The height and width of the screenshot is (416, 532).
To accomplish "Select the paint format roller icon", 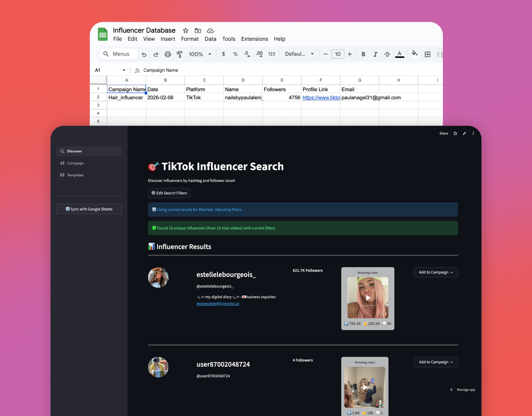I will tap(180, 54).
